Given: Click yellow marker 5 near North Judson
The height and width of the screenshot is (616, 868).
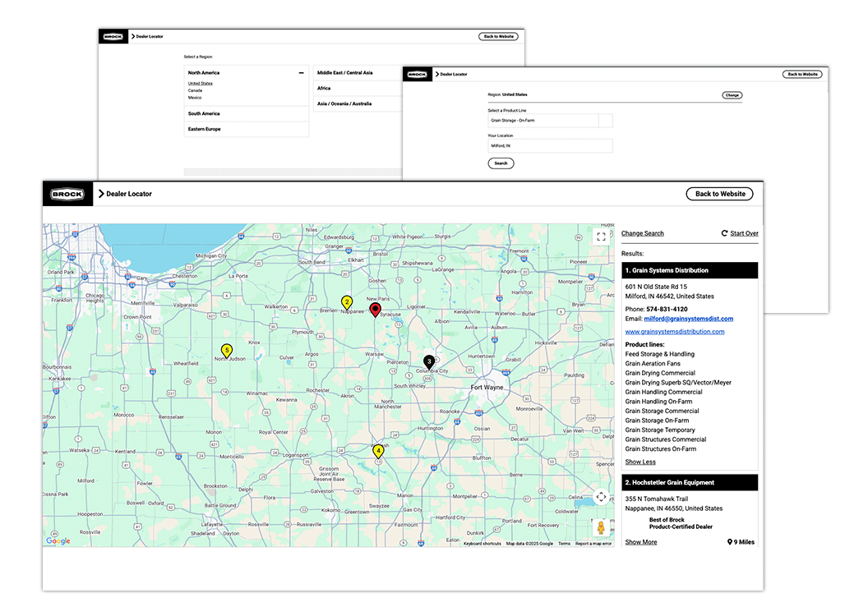Looking at the screenshot, I should tap(227, 351).
